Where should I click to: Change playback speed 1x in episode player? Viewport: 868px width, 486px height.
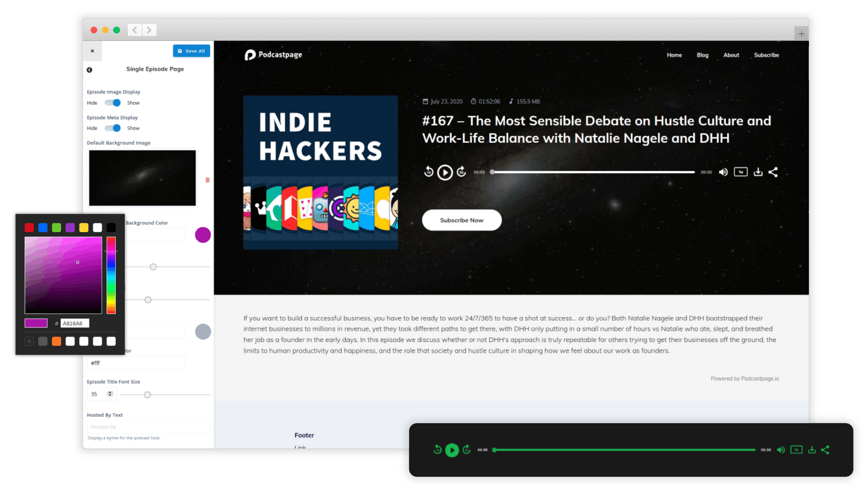point(741,172)
